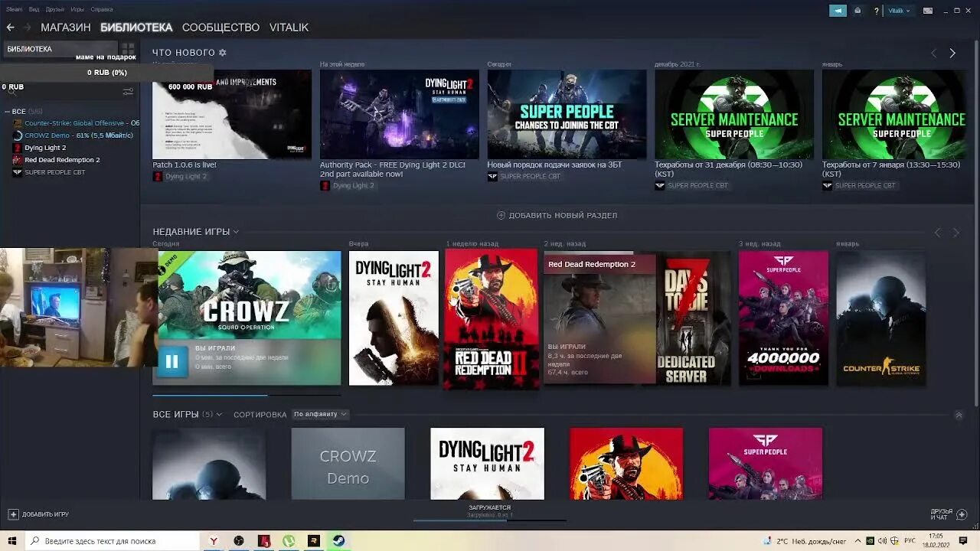Switch to Big Picture mode
The height and width of the screenshot is (551, 980).
click(x=928, y=11)
